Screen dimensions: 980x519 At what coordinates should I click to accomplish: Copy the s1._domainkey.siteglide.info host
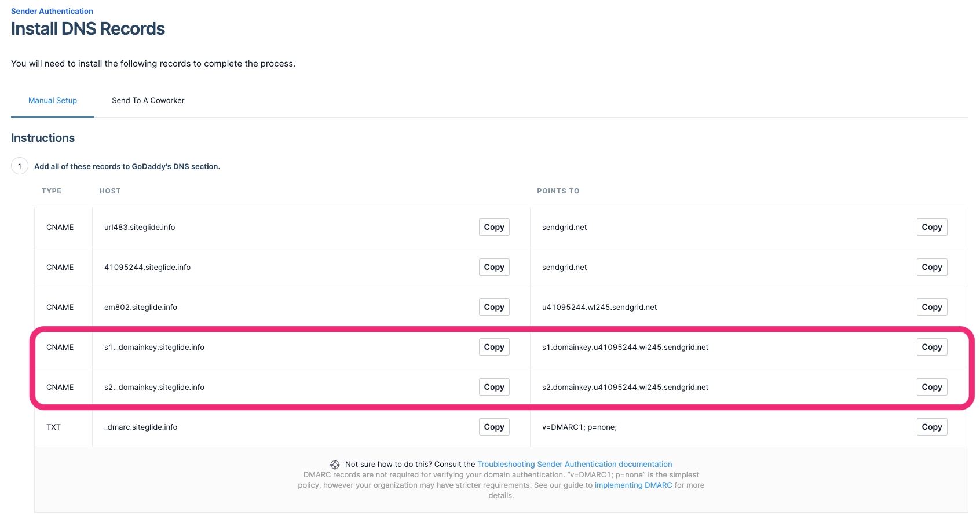coord(493,347)
